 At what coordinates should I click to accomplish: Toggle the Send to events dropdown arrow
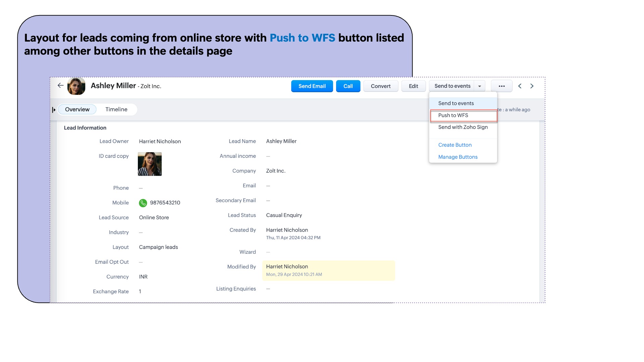480,86
